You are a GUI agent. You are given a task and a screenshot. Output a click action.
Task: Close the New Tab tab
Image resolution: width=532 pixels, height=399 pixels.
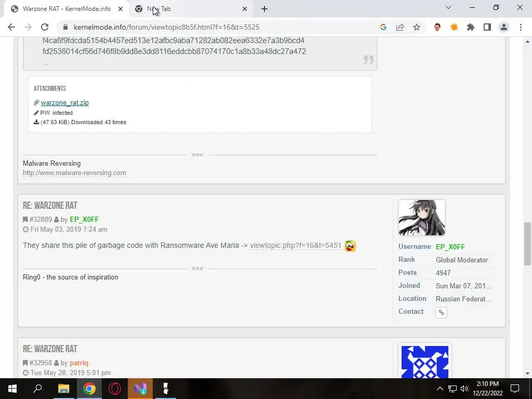pos(245,9)
